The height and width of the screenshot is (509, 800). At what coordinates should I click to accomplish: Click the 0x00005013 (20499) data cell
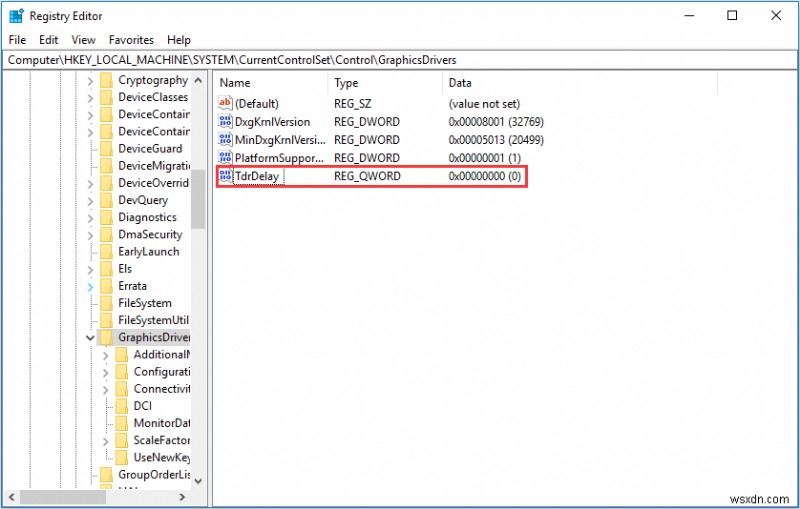[496, 140]
